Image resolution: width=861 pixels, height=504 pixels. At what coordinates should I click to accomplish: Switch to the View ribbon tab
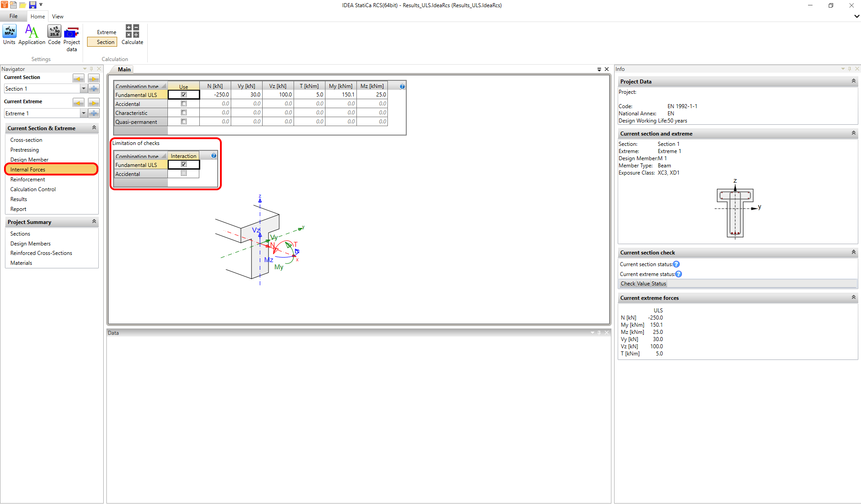(x=57, y=16)
